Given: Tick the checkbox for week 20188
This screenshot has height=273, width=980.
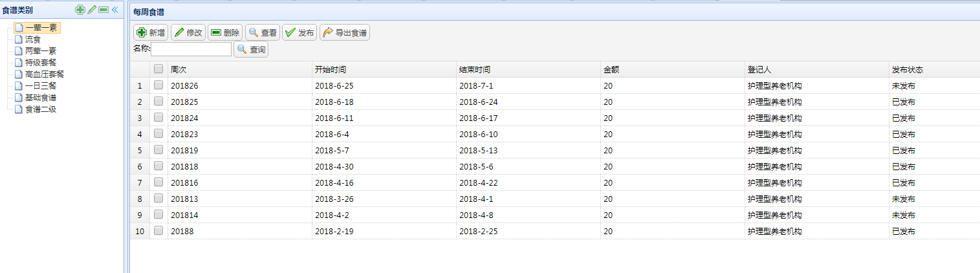Looking at the screenshot, I should click(x=158, y=231).
